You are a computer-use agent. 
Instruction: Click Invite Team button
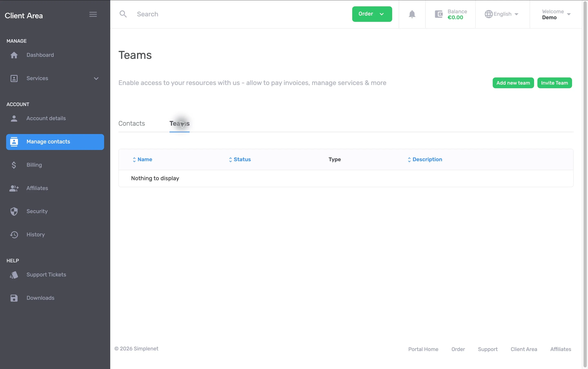pyautogui.click(x=554, y=83)
